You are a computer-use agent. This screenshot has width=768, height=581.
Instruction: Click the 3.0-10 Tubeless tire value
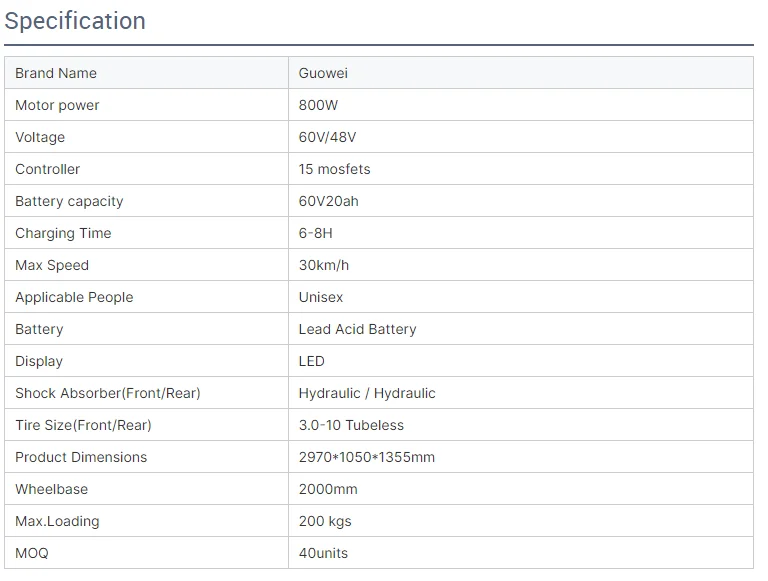pyautogui.click(x=351, y=425)
